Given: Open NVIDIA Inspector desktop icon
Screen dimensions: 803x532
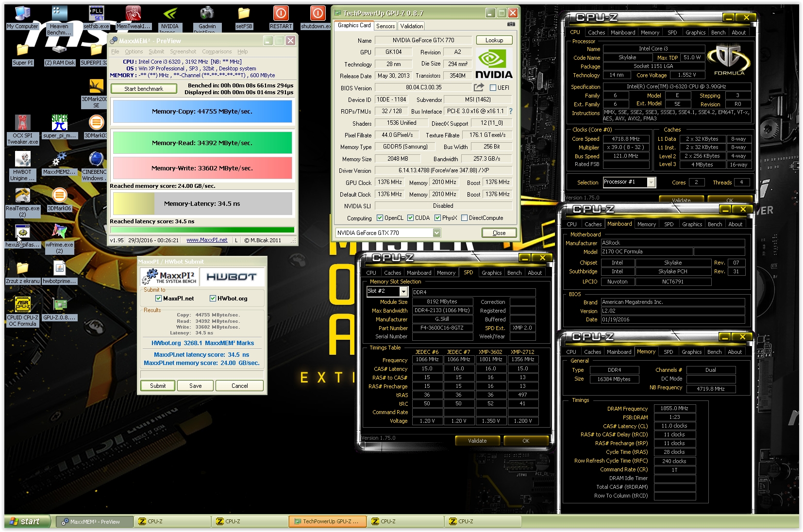Looking at the screenshot, I should click(169, 19).
